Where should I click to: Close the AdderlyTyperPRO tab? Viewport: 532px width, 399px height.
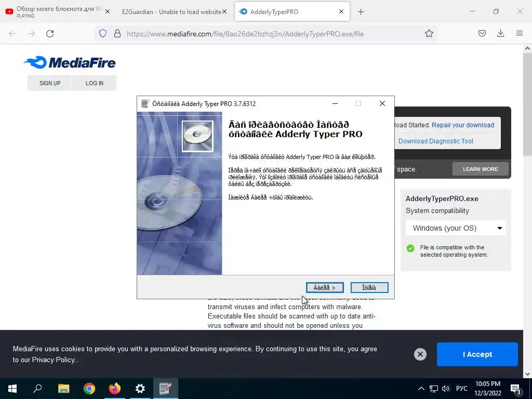[341, 11]
